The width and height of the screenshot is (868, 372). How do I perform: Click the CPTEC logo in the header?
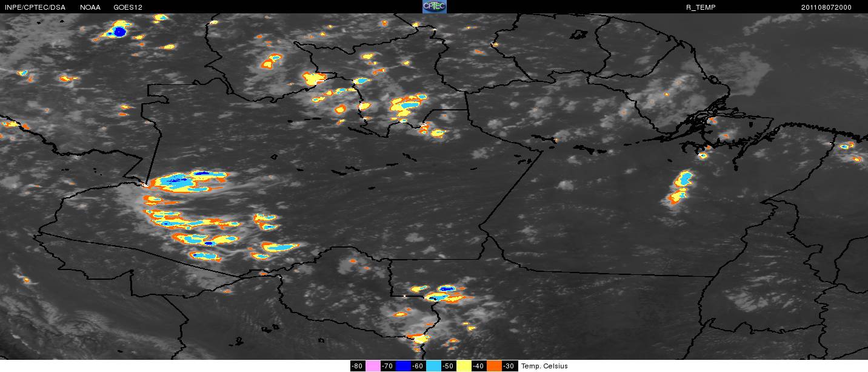(x=435, y=7)
